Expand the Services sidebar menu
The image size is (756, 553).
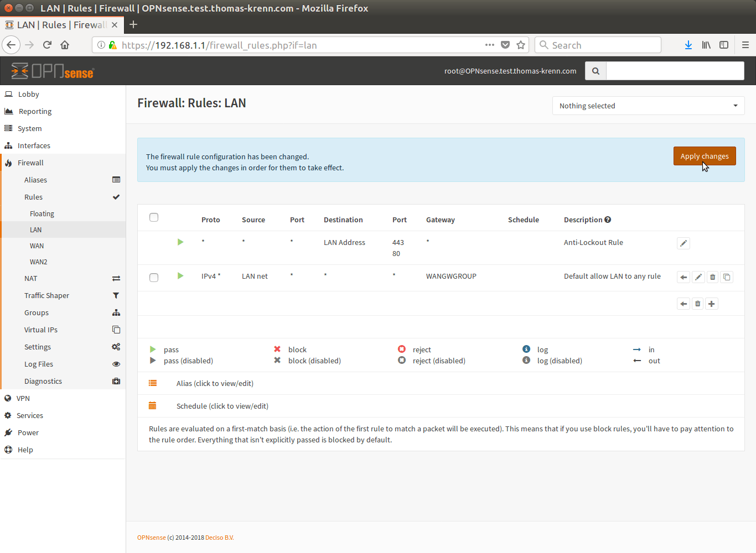(x=30, y=415)
